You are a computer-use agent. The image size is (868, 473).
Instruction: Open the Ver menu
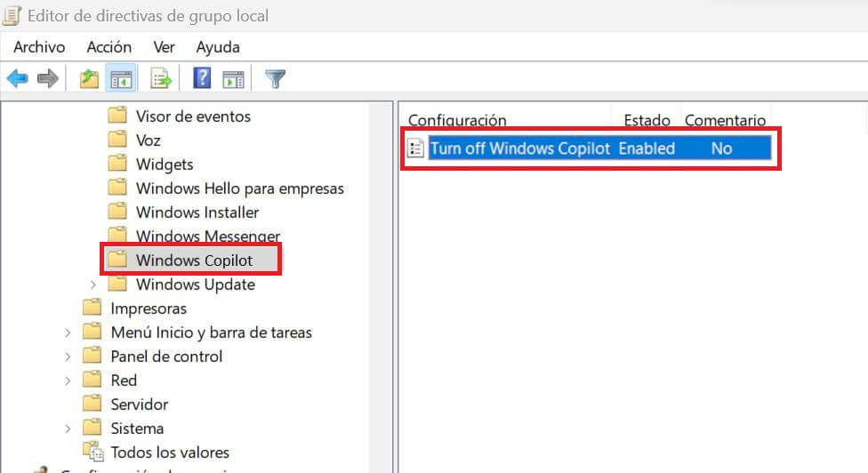point(164,47)
